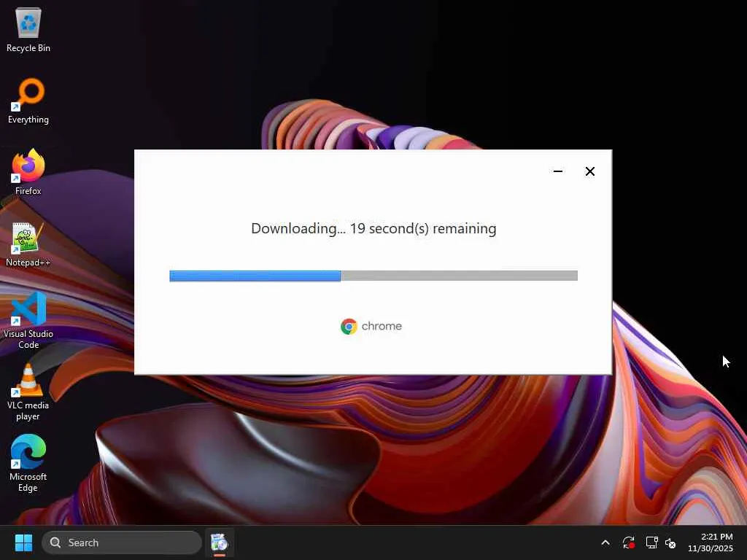The image size is (747, 560).
Task: Open the sync update tray icon
Action: (628, 542)
